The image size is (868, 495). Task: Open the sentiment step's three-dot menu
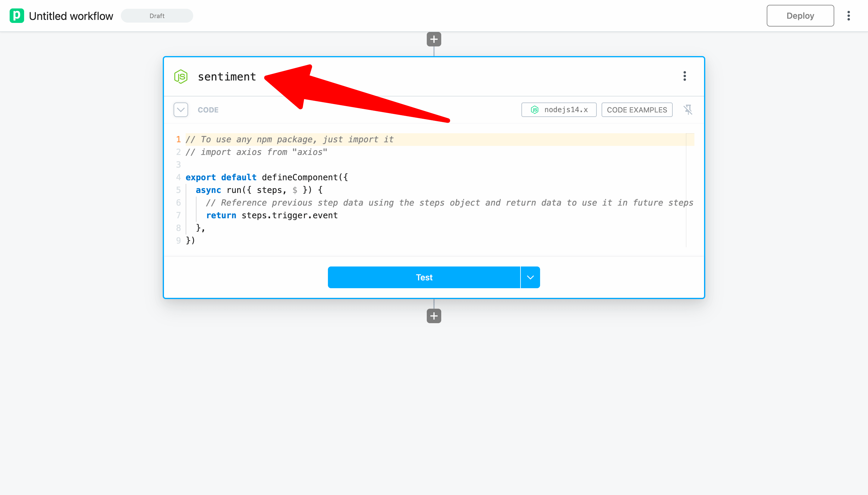pos(684,76)
